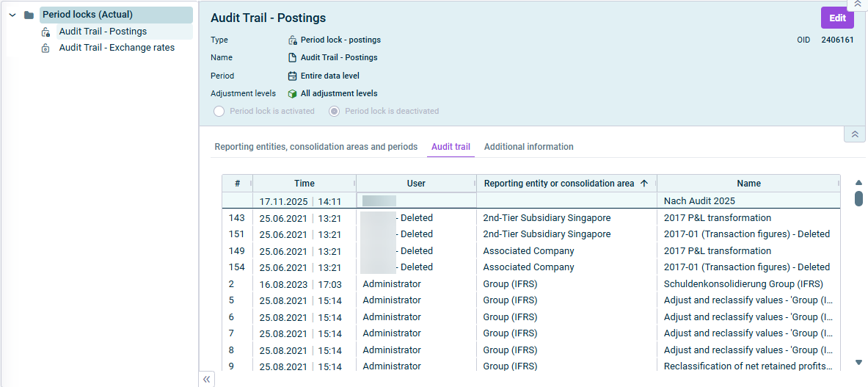Click the Period lock - postings type icon
868x387 pixels.
point(292,40)
